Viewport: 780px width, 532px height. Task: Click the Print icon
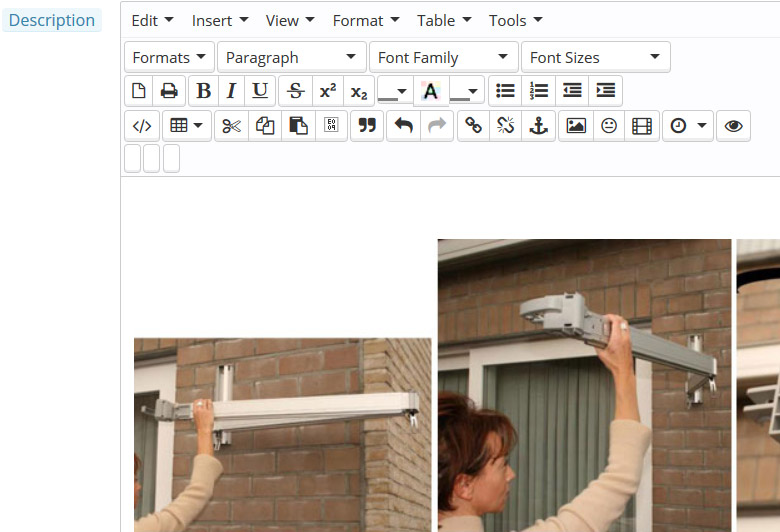[x=169, y=91]
